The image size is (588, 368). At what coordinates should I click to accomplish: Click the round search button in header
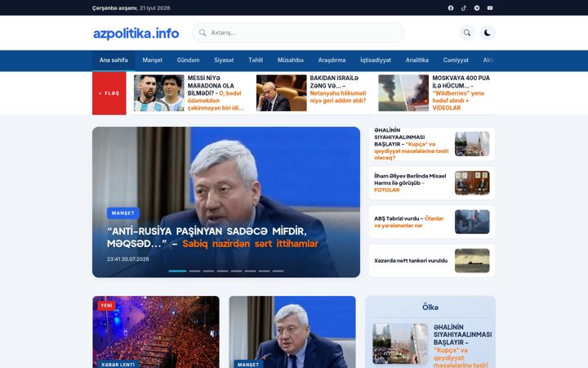pos(467,33)
